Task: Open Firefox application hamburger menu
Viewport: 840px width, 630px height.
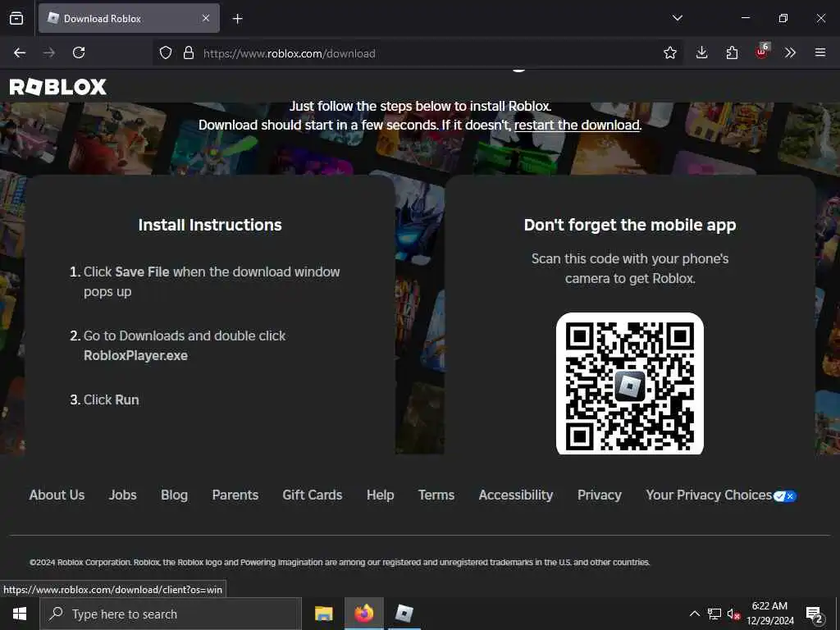Action: 819,52
